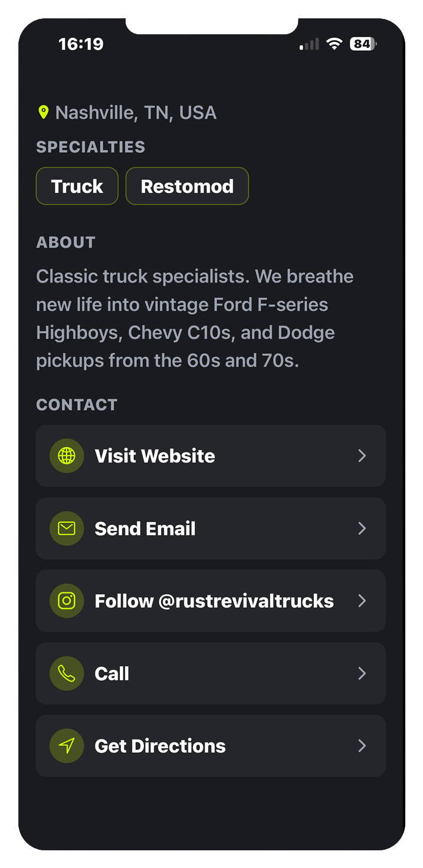
Task: Open the chevron on the Instagram follow row
Action: point(362,601)
